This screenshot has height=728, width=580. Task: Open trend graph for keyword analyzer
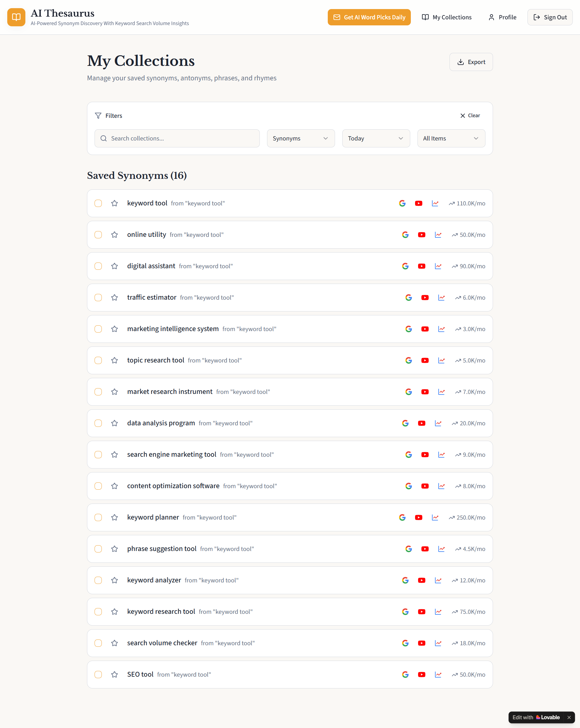(438, 581)
